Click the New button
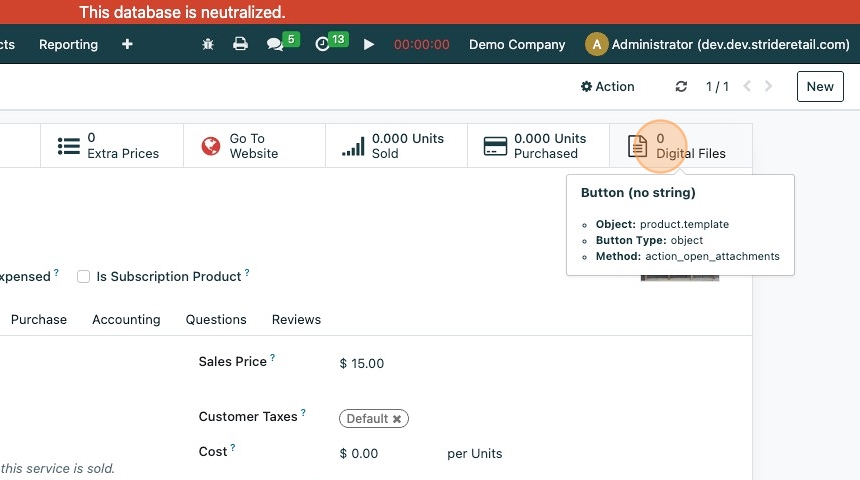This screenshot has height=480, width=860. pos(820,87)
